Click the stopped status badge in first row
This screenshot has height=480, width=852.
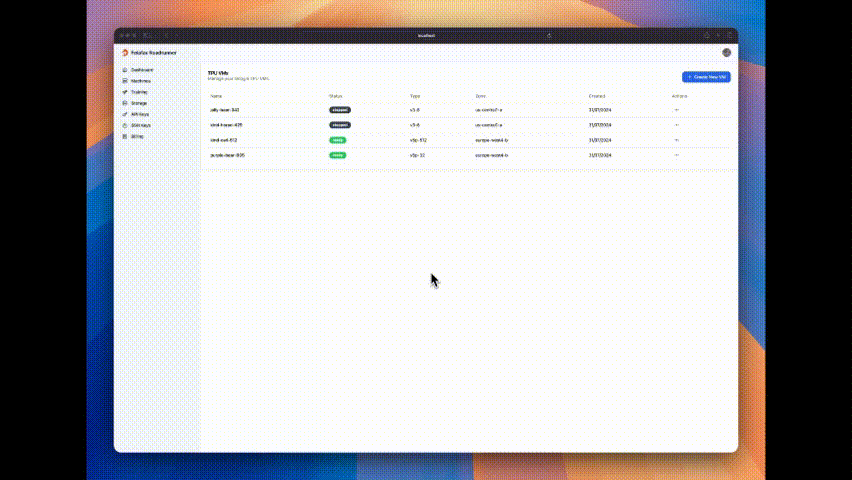(340, 110)
